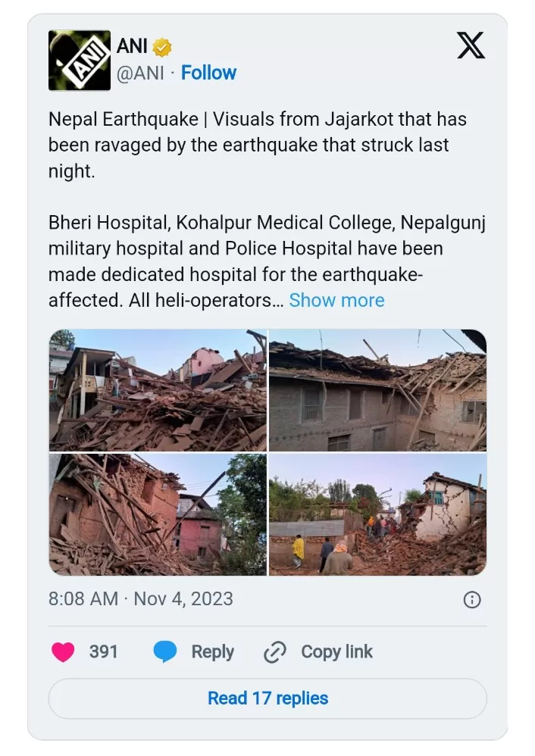Open the ANI profile avatar
535x756 pixels.
[79, 61]
